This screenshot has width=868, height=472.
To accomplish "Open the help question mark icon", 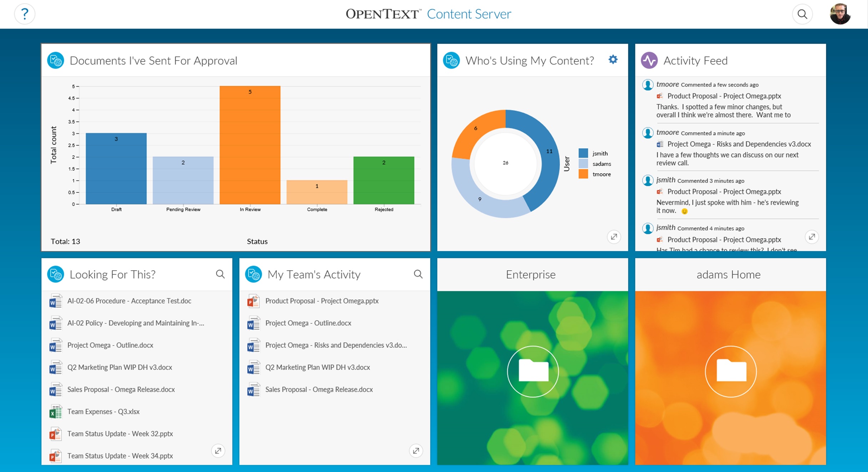I will coord(25,14).
